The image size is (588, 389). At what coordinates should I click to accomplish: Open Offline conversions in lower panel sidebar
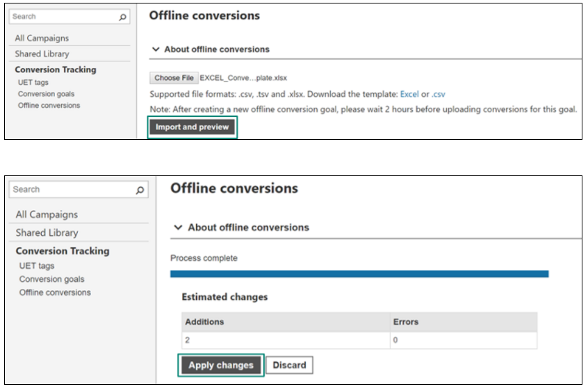coord(55,292)
